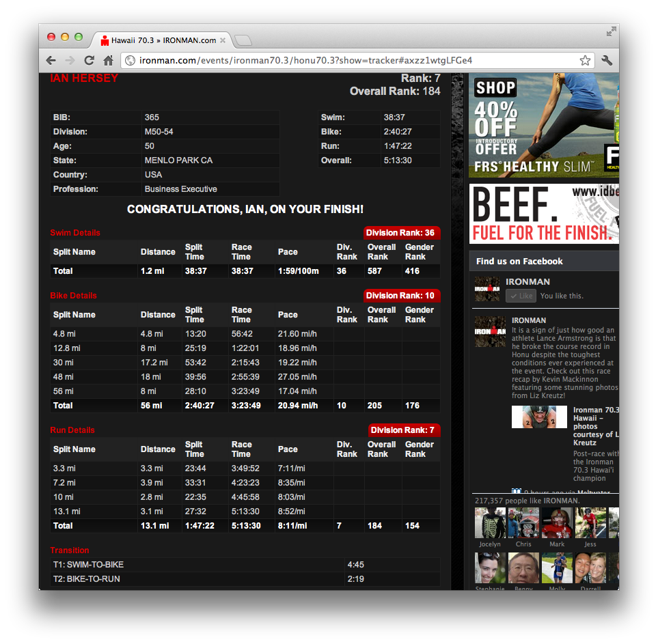
Task: Click the browser back arrow
Action: pos(51,60)
